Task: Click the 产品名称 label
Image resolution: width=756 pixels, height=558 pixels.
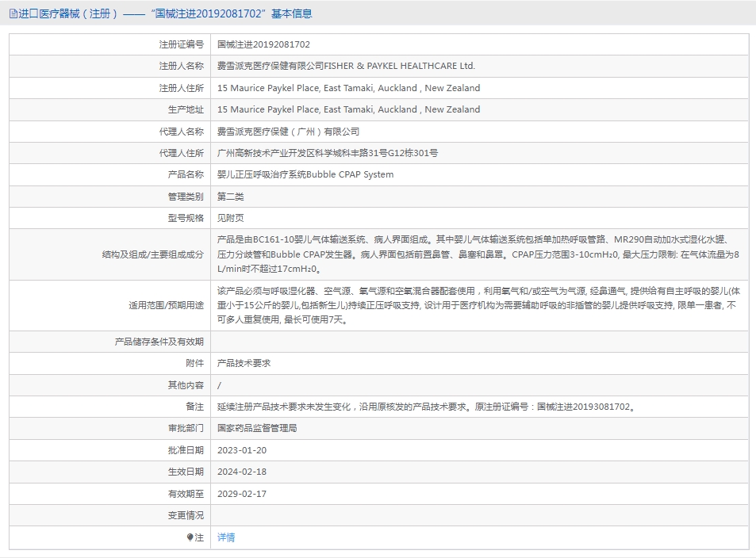Action: 186,174
